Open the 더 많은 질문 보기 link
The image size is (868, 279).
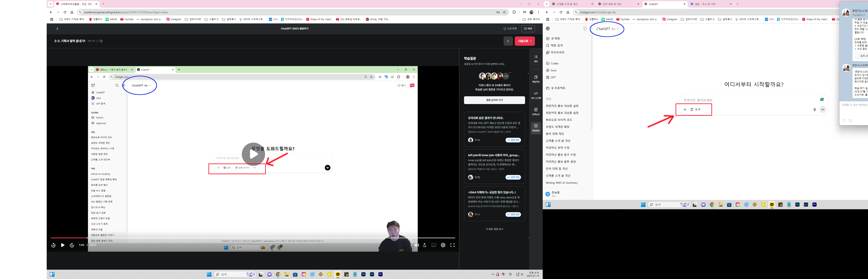[494, 229]
